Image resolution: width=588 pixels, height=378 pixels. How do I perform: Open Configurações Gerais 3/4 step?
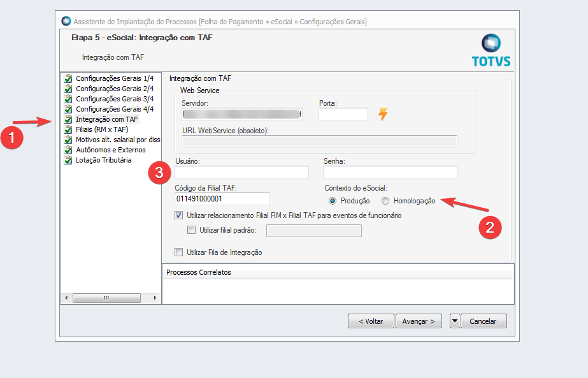pos(115,99)
